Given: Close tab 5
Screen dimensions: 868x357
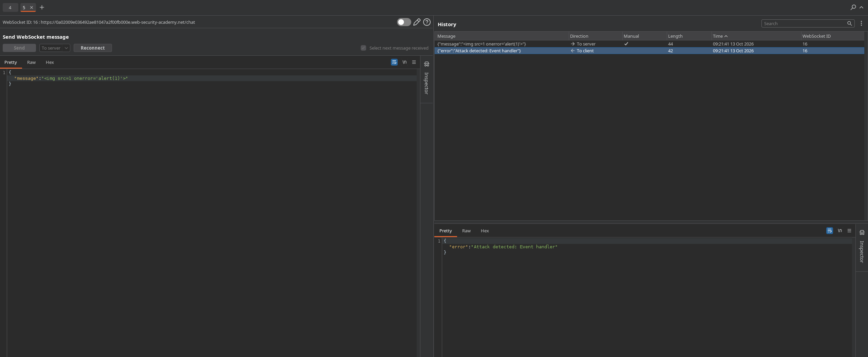Looking at the screenshot, I should tap(32, 7).
